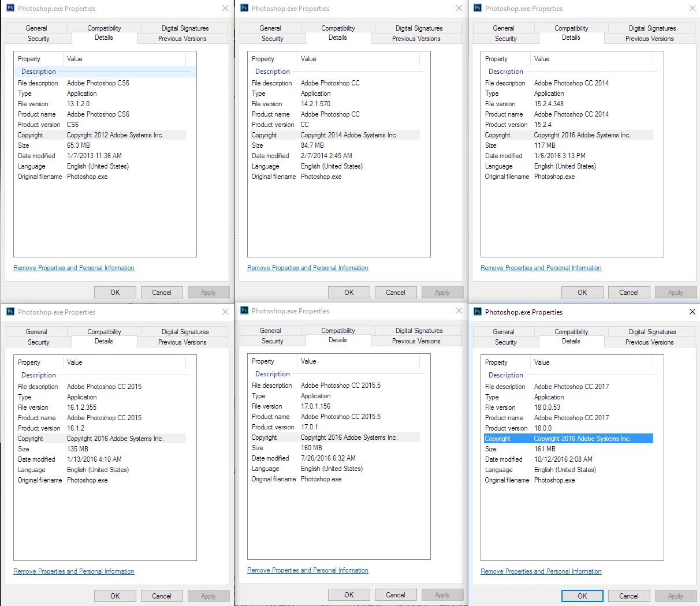Select the file version 16.1.2.355 row
Viewport: 700px width, 606px height.
[x=101, y=407]
